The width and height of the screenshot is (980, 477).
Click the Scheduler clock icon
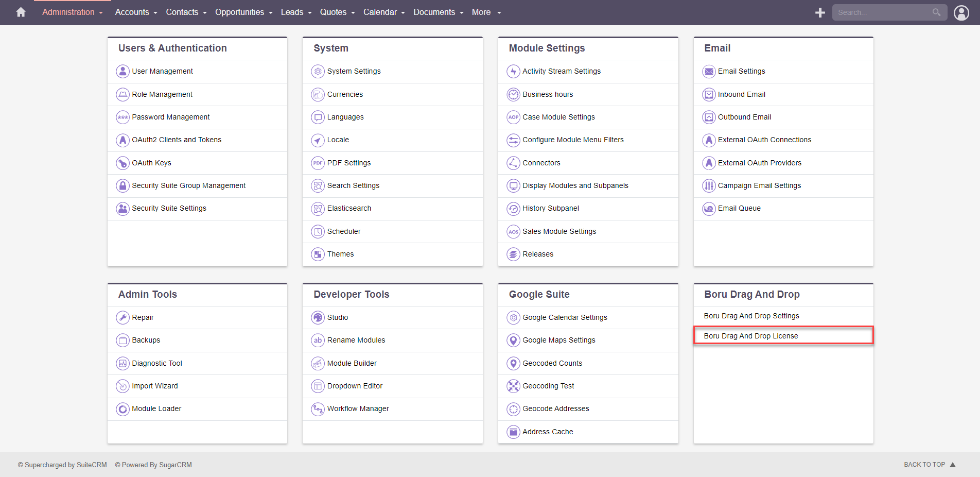(318, 231)
